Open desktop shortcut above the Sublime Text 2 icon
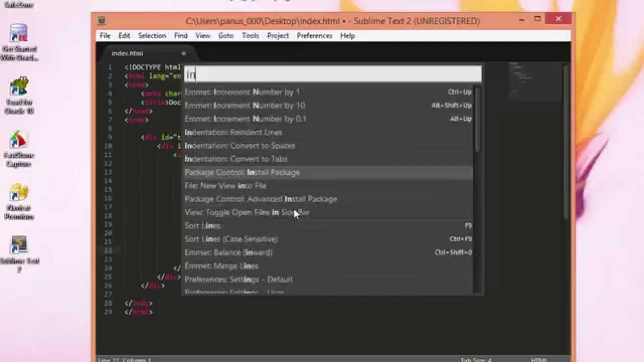This screenshot has width=644, height=362. 19,202
